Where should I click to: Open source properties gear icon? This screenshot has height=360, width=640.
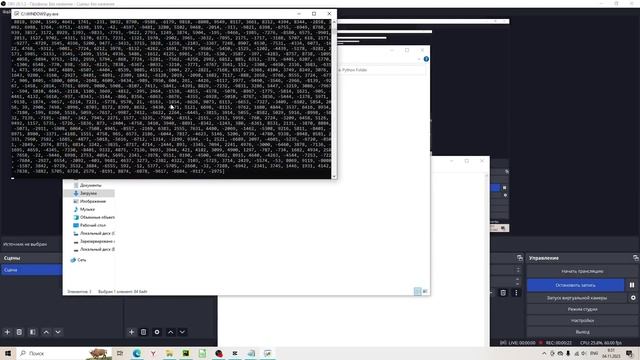click(x=157, y=332)
